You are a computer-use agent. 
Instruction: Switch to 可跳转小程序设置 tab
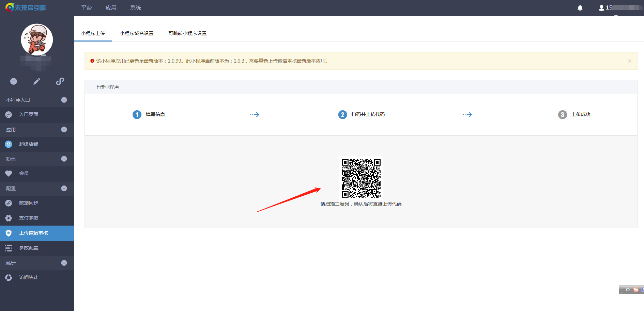click(x=187, y=33)
